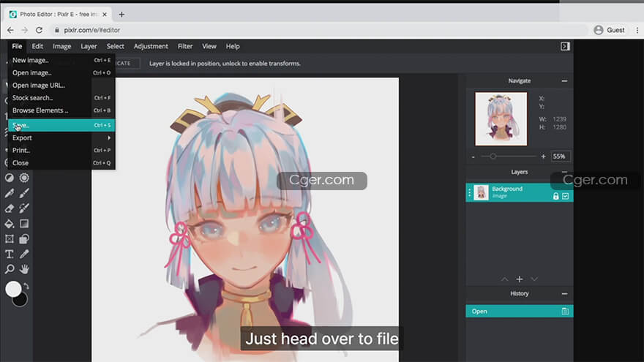Click the white foreground color swatch
644x362 pixels.
point(12,290)
